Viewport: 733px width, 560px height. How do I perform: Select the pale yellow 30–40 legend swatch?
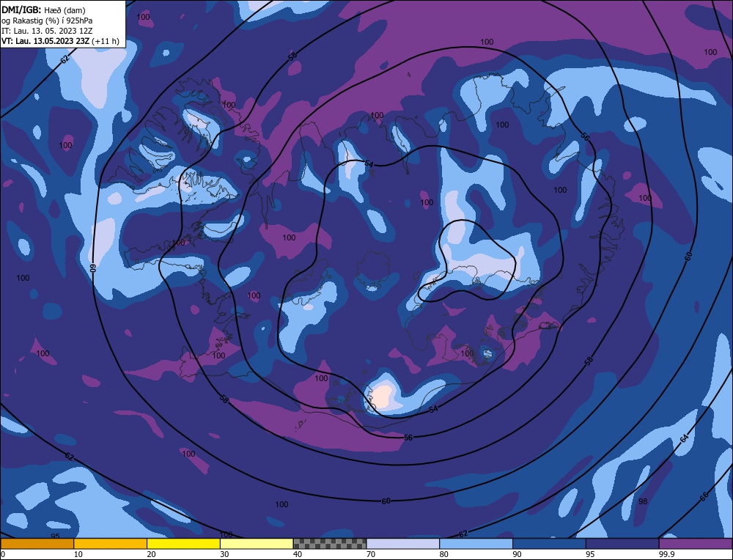(257, 544)
